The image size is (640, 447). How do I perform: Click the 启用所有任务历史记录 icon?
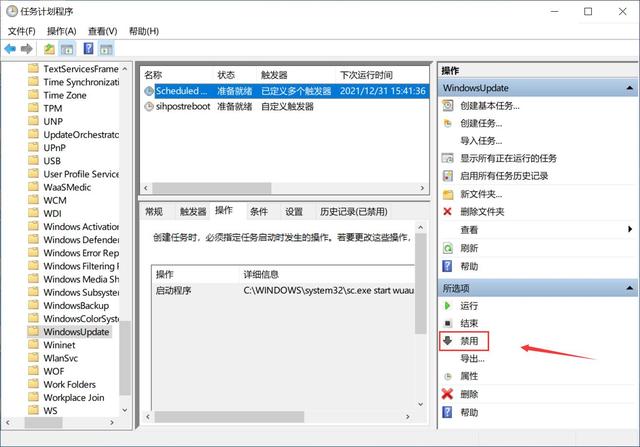(448, 176)
